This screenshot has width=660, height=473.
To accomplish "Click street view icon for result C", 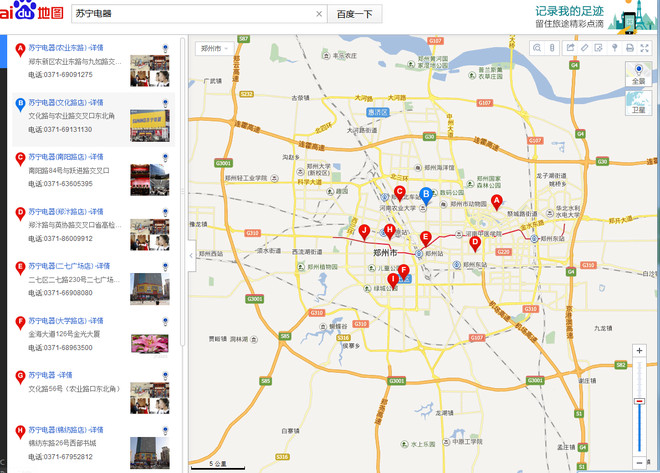I will point(165,158).
